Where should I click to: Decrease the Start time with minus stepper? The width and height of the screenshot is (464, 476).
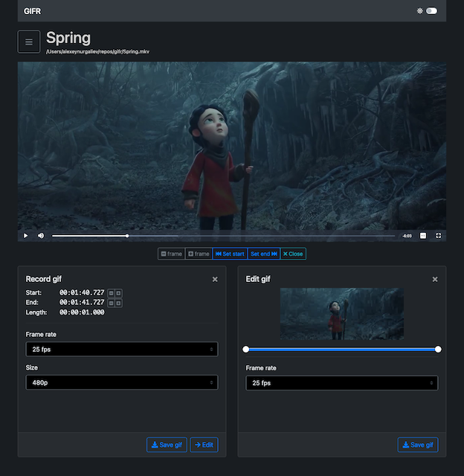pos(111,293)
